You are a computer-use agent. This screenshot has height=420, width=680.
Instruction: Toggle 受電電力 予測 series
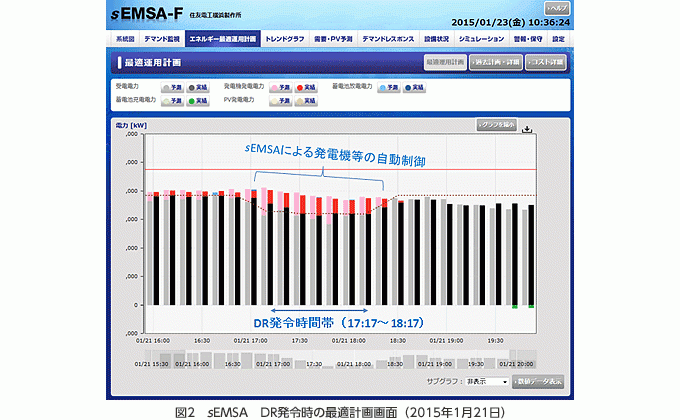coord(172,88)
